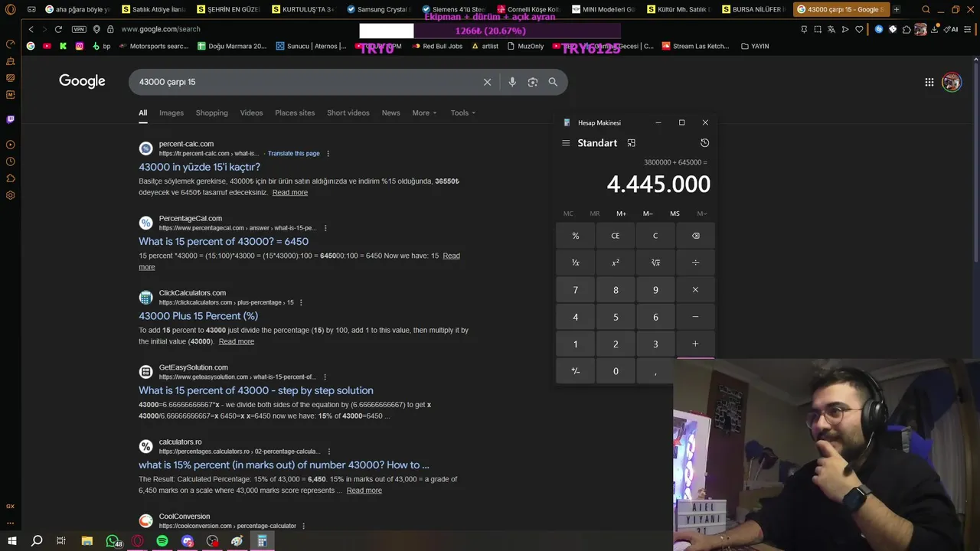Open GetEasySolution step by step solution result
This screenshot has height=551, width=980.
[x=256, y=390]
